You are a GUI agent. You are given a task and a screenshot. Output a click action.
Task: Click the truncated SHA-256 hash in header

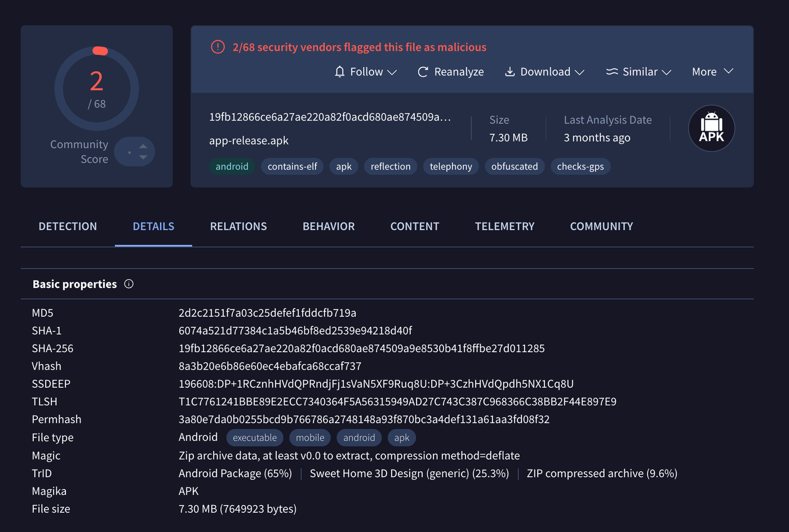tap(330, 117)
